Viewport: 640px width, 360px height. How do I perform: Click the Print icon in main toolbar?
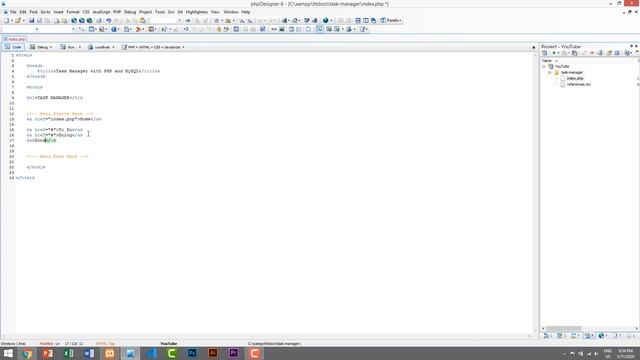[x=99, y=20]
